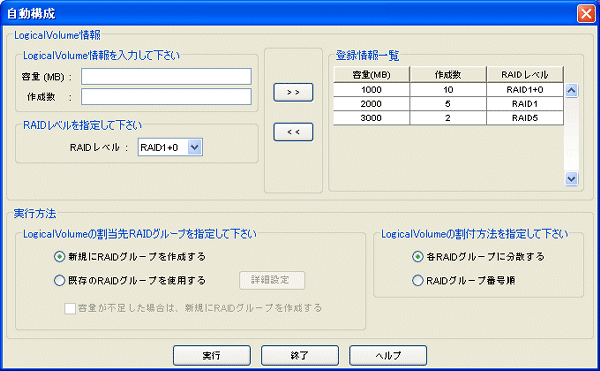Click the 作成数 input field
600x371 pixels.
pyautogui.click(x=166, y=97)
